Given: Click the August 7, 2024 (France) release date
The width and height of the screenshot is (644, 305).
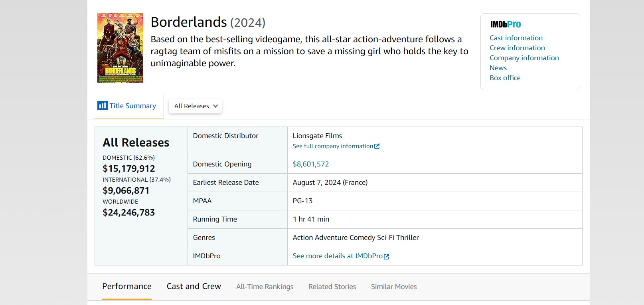Looking at the screenshot, I should coord(330,182).
